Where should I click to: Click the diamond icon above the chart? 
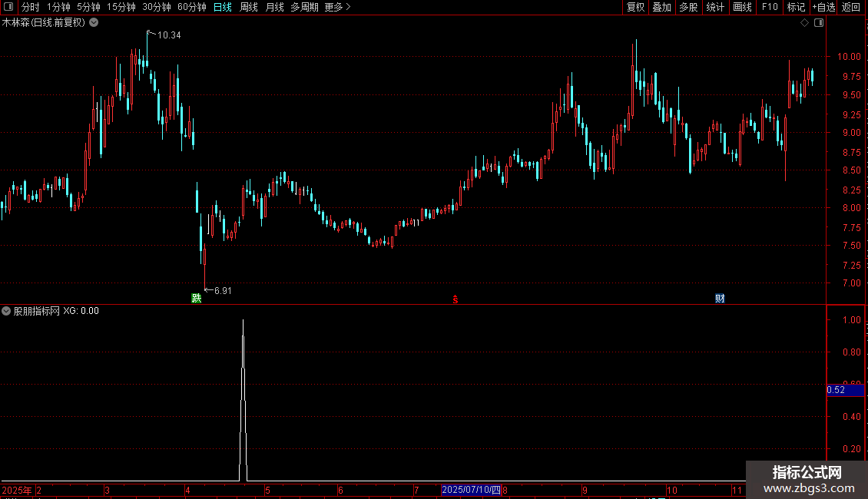[805, 23]
